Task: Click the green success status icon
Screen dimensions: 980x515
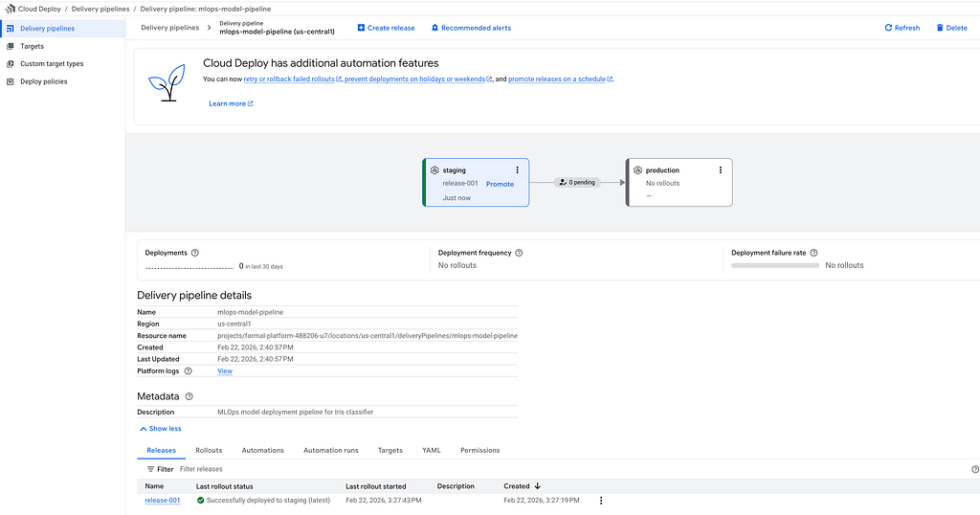Action: coord(200,500)
